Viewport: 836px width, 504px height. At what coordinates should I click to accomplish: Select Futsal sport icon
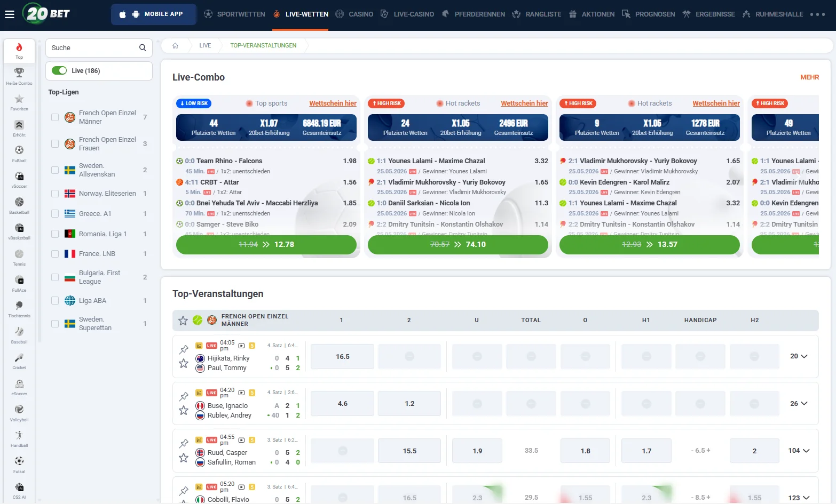(19, 465)
